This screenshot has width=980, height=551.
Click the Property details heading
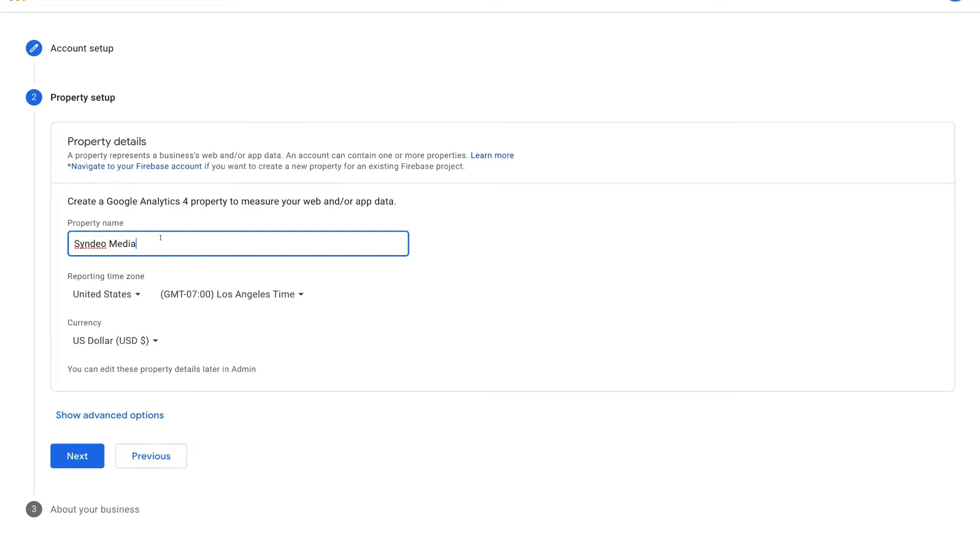point(107,141)
